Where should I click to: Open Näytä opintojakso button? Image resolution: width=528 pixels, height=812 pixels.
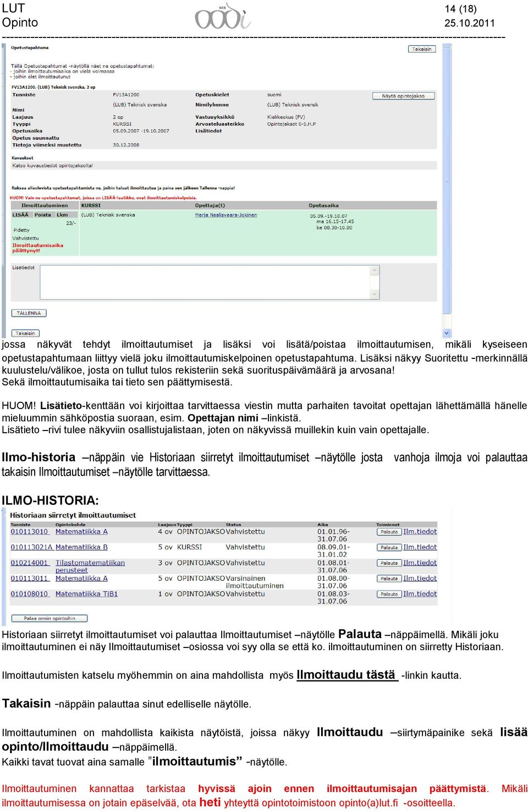click(403, 96)
